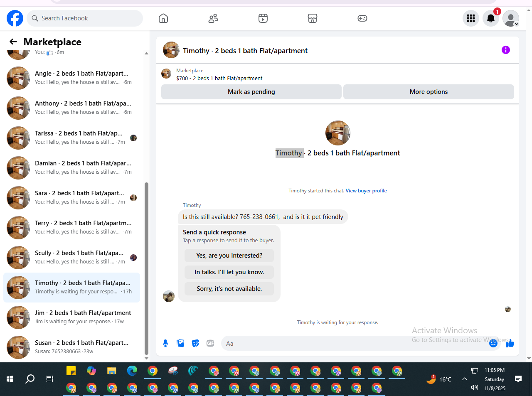The image size is (532, 396).
Task: Select the Timothy conversation in the list
Action: [x=71, y=288]
